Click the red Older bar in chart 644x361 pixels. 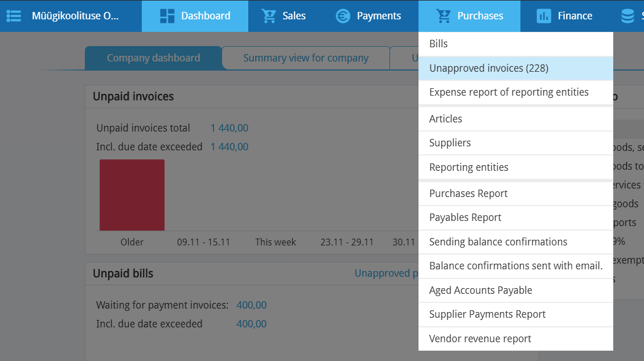132,195
